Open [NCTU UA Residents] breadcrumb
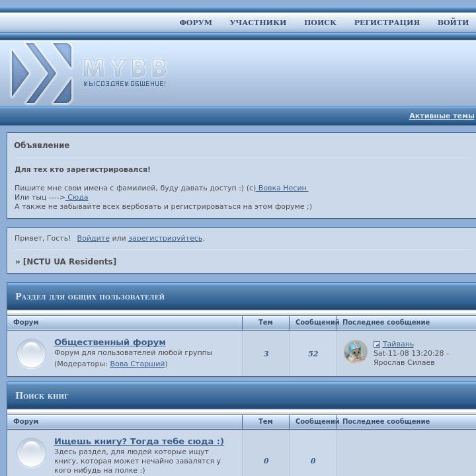 click(69, 261)
